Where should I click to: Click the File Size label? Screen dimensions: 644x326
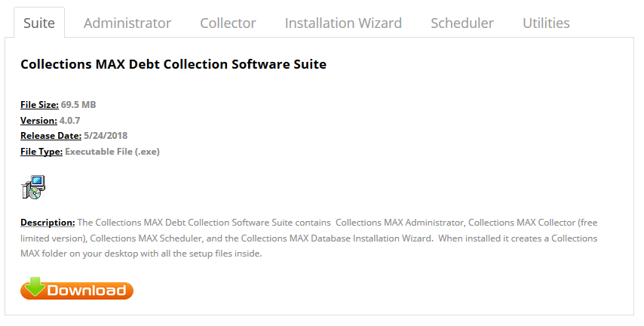click(x=39, y=105)
